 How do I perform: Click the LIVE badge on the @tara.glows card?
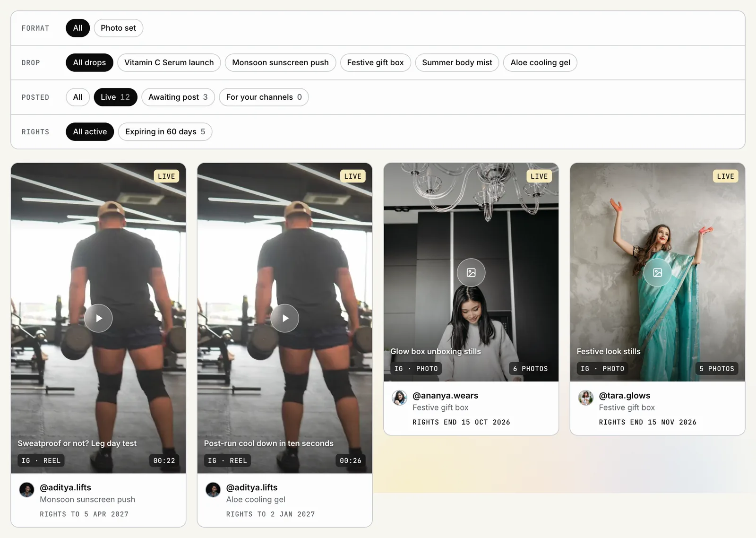725,176
